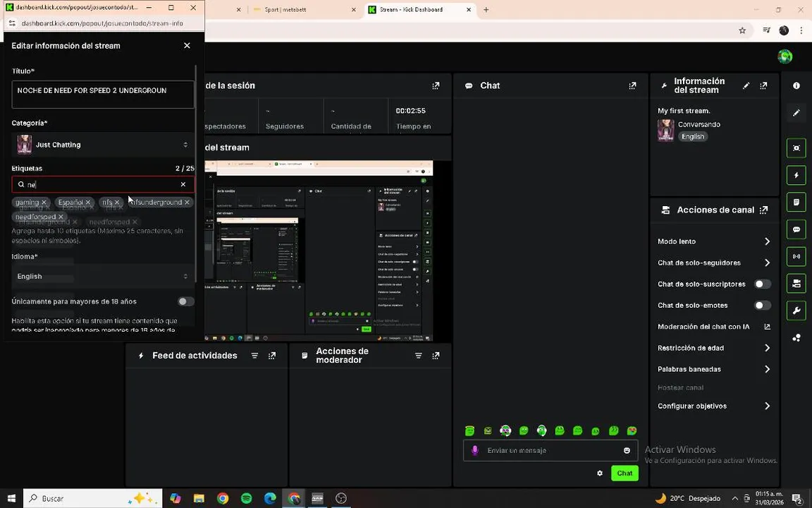The height and width of the screenshot is (508, 812).
Task: Send message with the green Chat button
Action: pyautogui.click(x=625, y=473)
